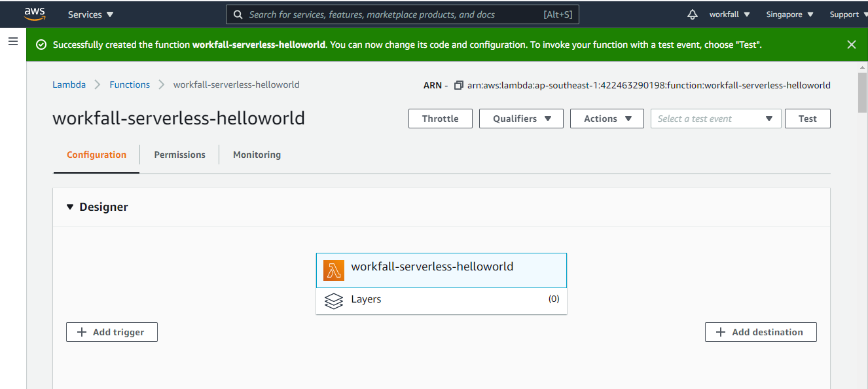Screen dimensions: 868x389
Task: Click the search magnifier icon
Action: [238, 14]
